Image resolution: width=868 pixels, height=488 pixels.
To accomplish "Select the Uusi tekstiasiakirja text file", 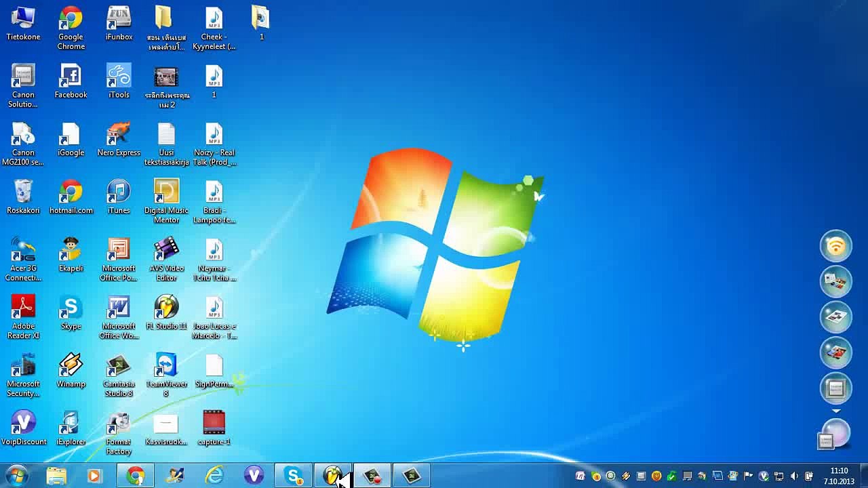I will coord(166,144).
